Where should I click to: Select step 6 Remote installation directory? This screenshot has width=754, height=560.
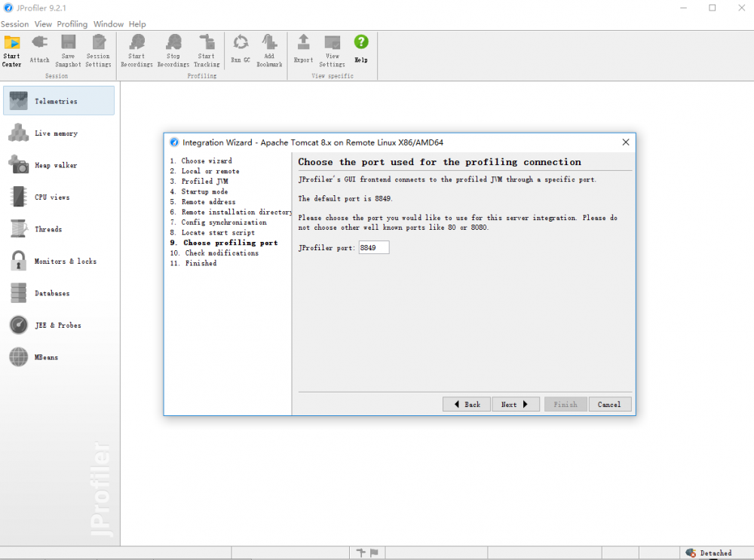pos(231,212)
